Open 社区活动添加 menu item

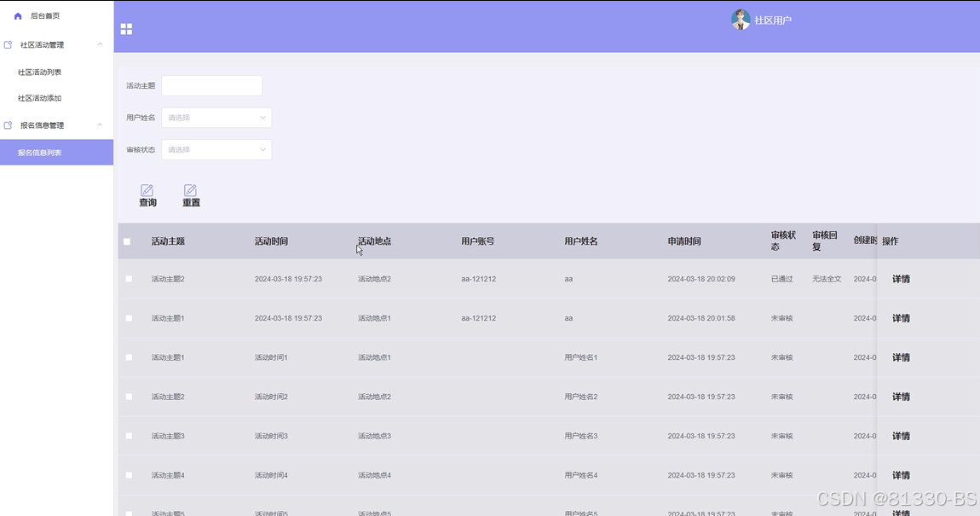tap(39, 98)
